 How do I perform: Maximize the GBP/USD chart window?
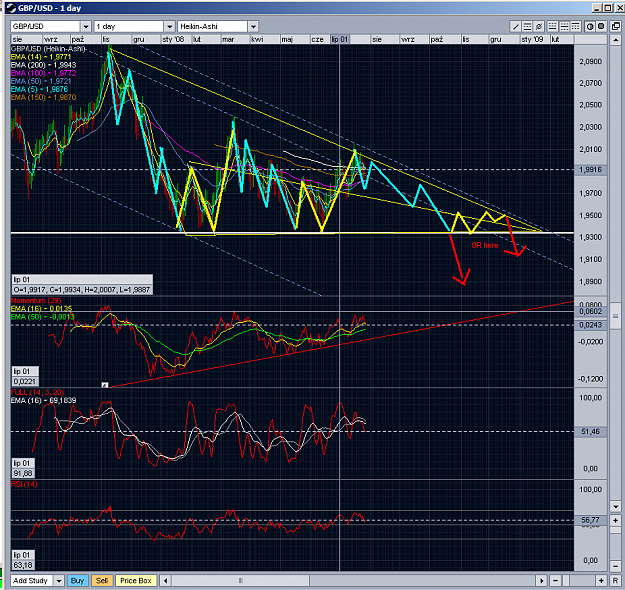pos(608,8)
